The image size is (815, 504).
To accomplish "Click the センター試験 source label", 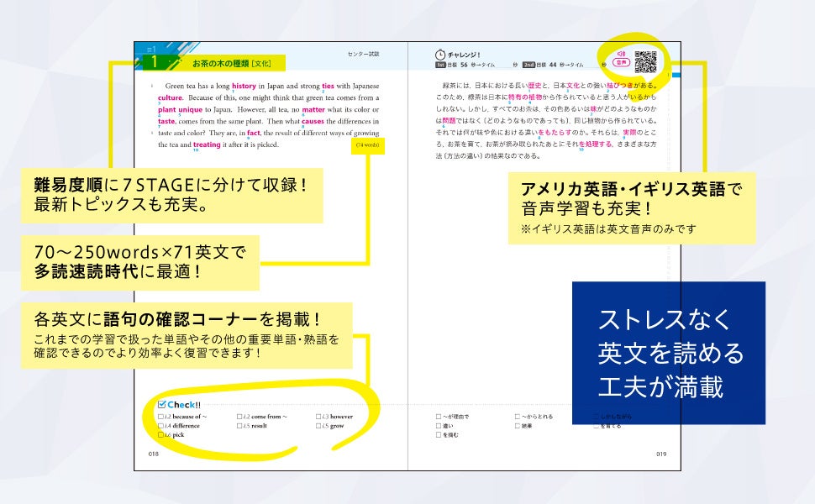I will (x=363, y=54).
